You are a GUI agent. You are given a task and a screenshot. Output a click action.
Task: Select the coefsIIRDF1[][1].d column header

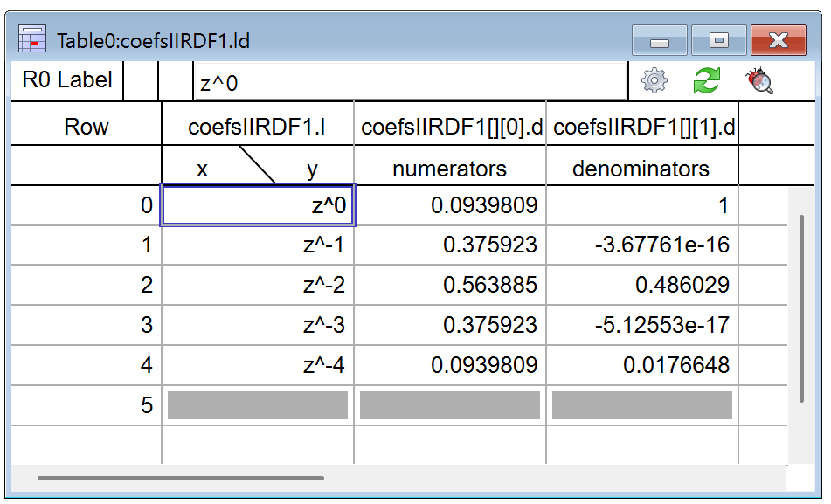(x=643, y=127)
